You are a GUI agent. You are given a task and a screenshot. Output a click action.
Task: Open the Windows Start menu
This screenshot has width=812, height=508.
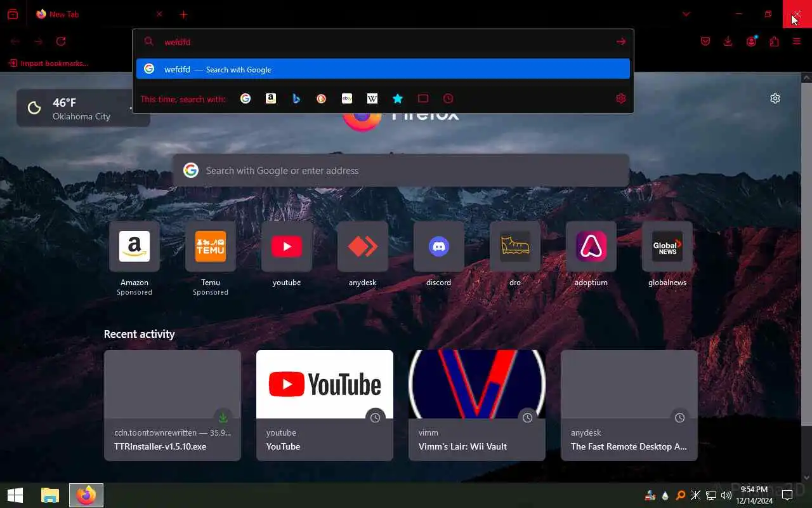pyautogui.click(x=15, y=495)
